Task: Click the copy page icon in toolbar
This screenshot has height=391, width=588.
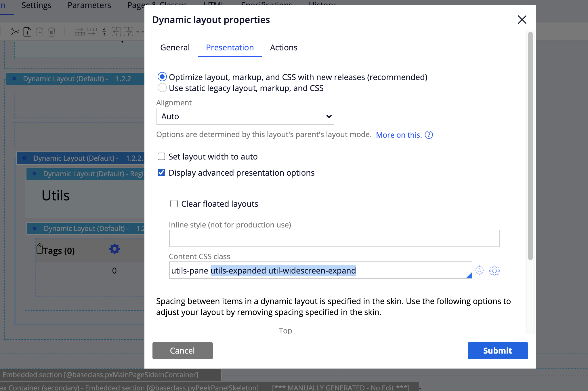Action: click(x=27, y=32)
